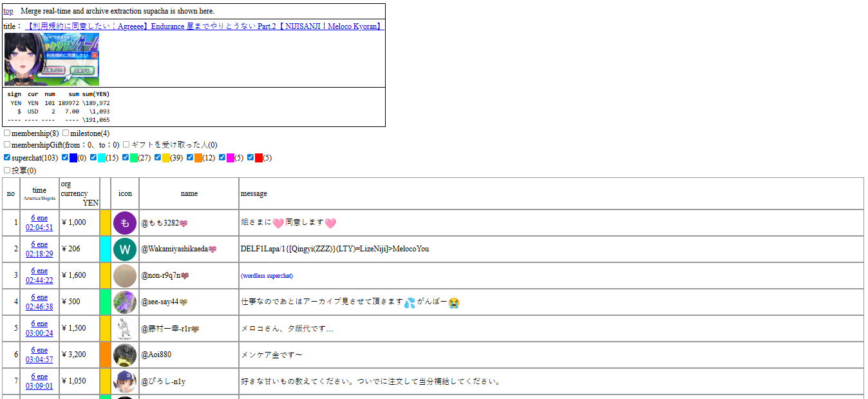
Task: Click the ¥ 206 amount cell
Action: pyautogui.click(x=80, y=249)
